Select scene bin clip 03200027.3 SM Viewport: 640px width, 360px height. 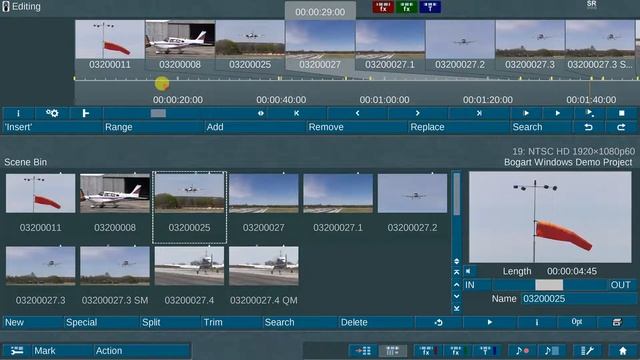[x=115, y=266]
